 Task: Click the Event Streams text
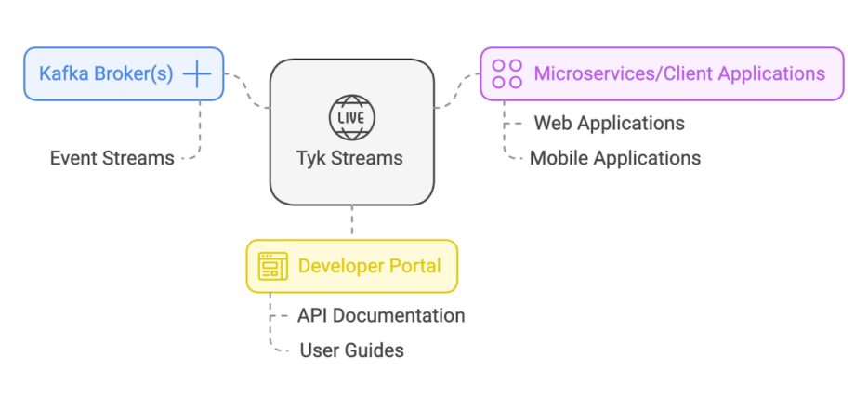(x=112, y=158)
